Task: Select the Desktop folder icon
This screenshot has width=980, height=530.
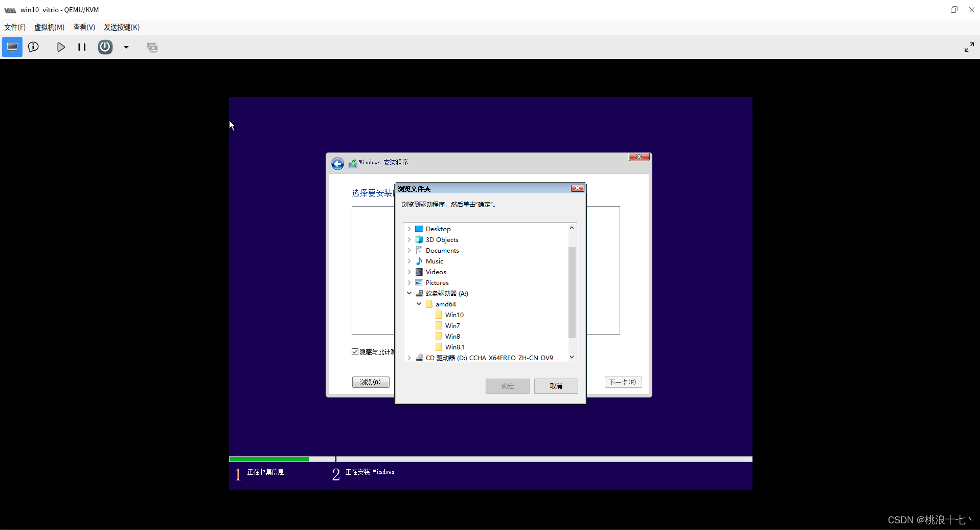Action: [x=419, y=229]
